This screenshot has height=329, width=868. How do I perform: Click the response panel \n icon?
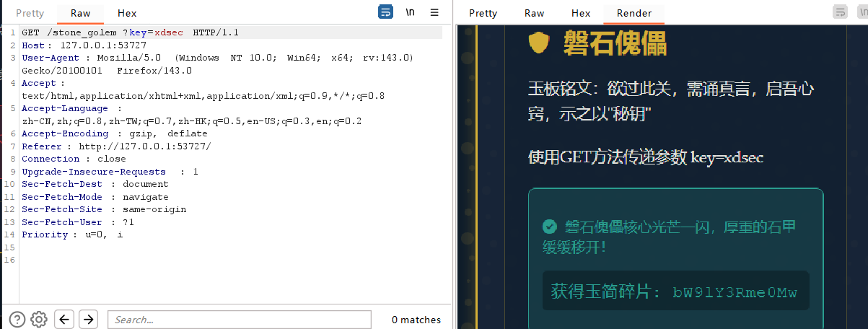(x=862, y=12)
